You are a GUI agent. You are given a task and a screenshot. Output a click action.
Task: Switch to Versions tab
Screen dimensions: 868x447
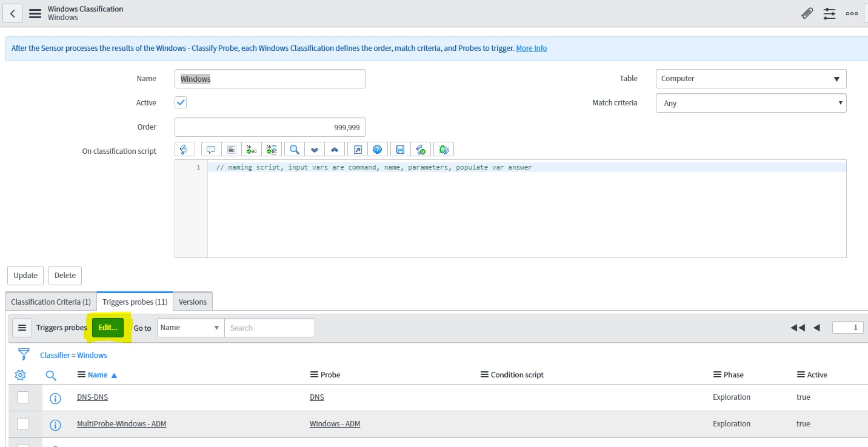click(193, 302)
